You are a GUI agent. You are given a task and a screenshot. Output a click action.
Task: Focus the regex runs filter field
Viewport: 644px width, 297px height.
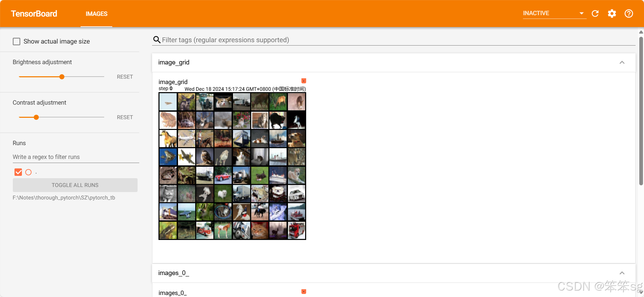[76, 157]
